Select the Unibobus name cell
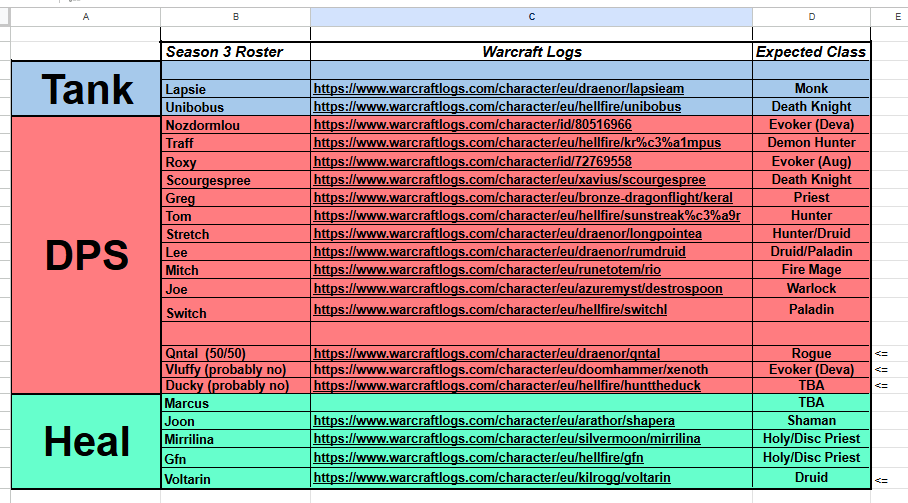Image resolution: width=908 pixels, height=503 pixels. pyautogui.click(x=236, y=107)
